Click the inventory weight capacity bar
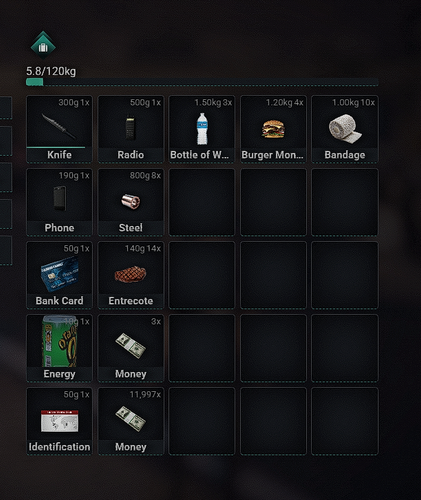421x500 pixels. [x=202, y=82]
